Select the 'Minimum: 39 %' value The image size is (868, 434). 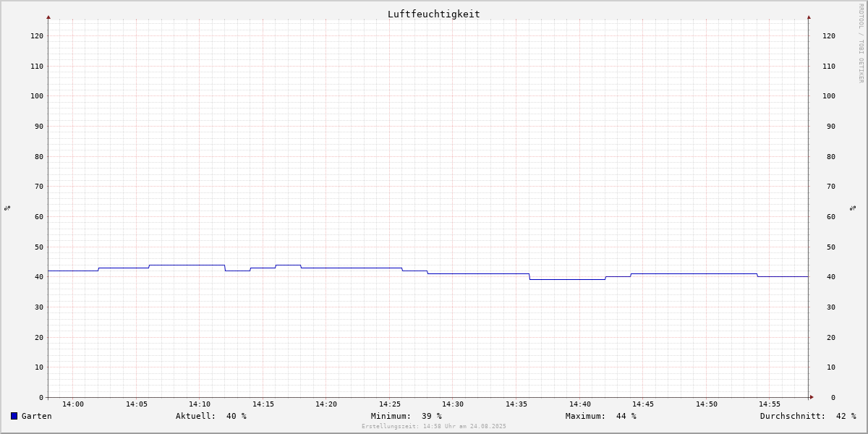click(407, 416)
